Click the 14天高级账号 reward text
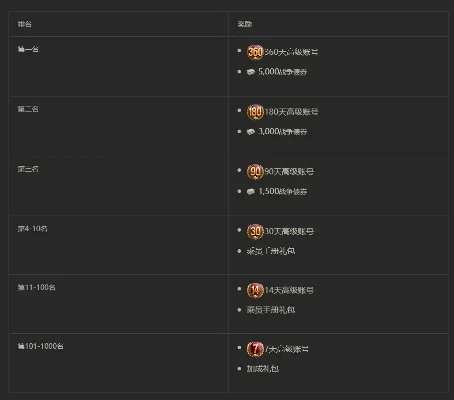Screen dimensions: 454x400 click(289, 290)
